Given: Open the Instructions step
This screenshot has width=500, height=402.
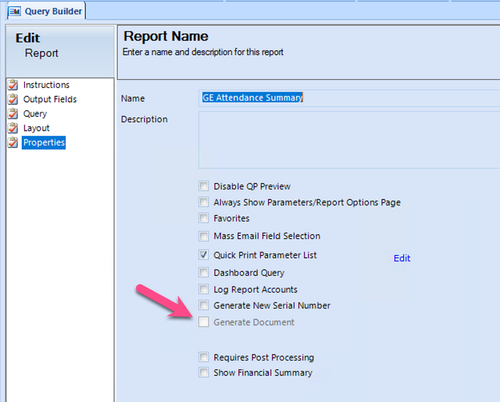Looking at the screenshot, I should tap(46, 85).
